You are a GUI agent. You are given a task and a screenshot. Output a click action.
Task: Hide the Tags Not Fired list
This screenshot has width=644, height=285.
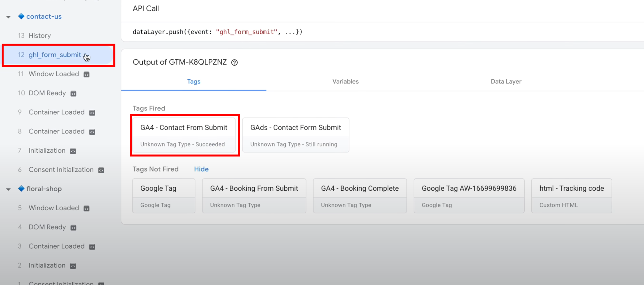[201, 169]
